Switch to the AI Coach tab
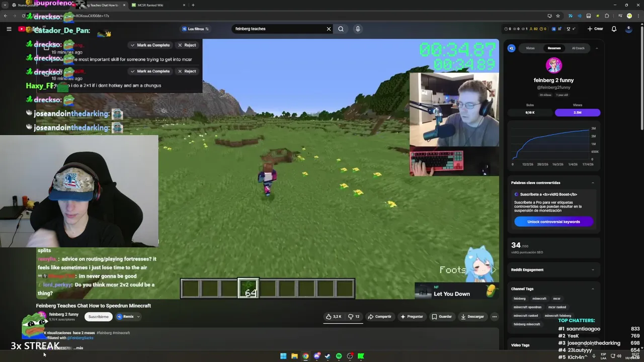644x362 pixels. (578, 48)
